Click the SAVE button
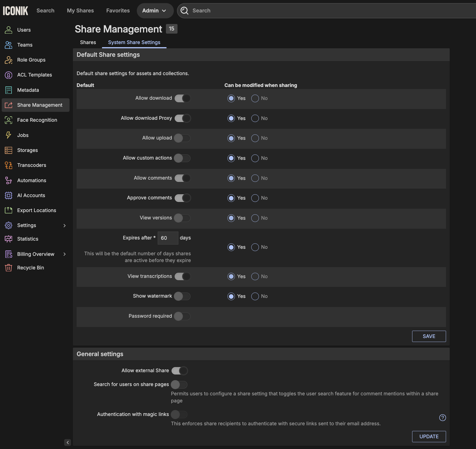 [x=429, y=336]
